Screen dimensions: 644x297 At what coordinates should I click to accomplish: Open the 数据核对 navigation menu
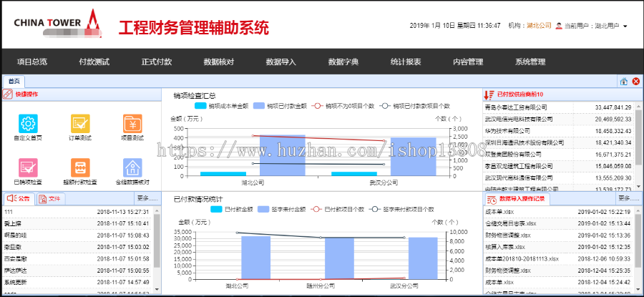pyautogui.click(x=219, y=62)
